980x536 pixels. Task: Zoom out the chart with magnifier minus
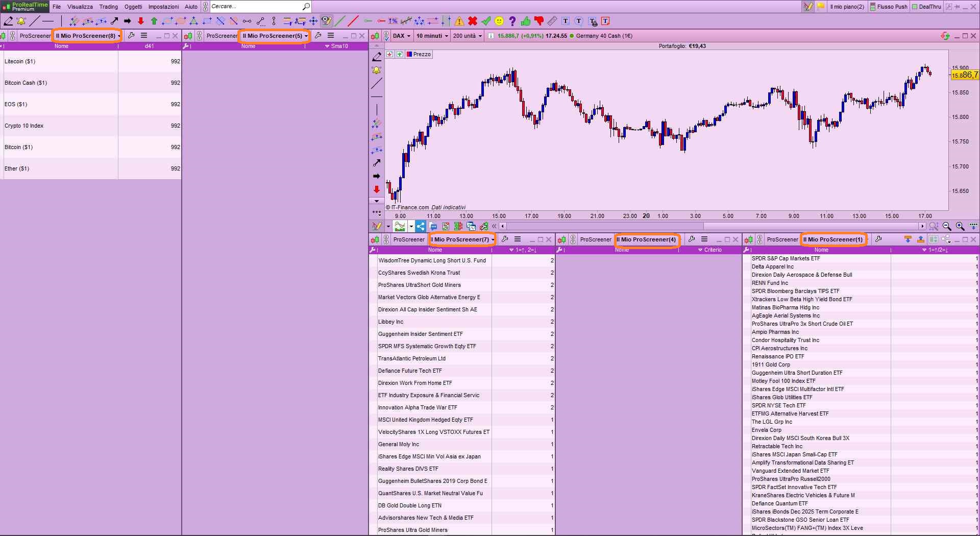(947, 226)
